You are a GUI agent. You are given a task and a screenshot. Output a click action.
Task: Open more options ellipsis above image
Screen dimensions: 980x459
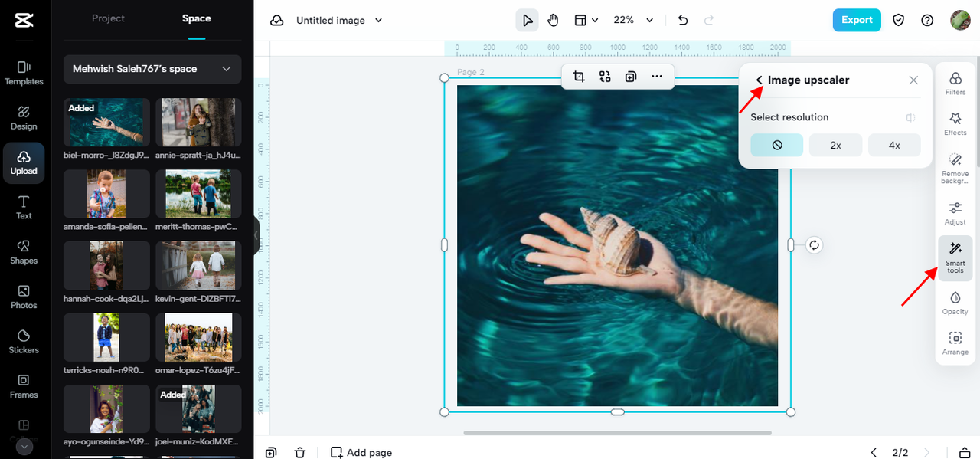tap(657, 77)
